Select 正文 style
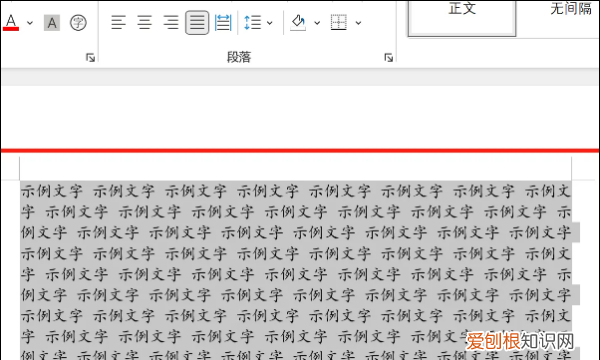Screen dimensions: 600x360 (462, 18)
